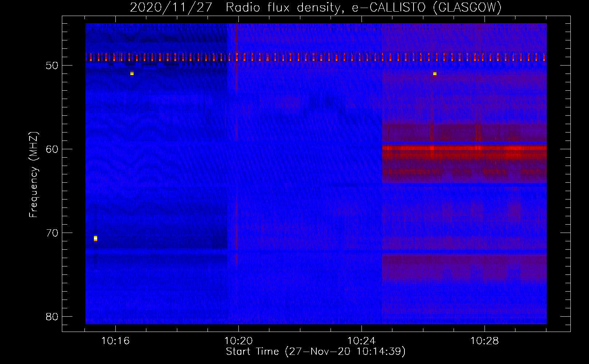The image size is (589, 364).
Task: Click the bright red band at 60 MHz
Action: point(464,148)
